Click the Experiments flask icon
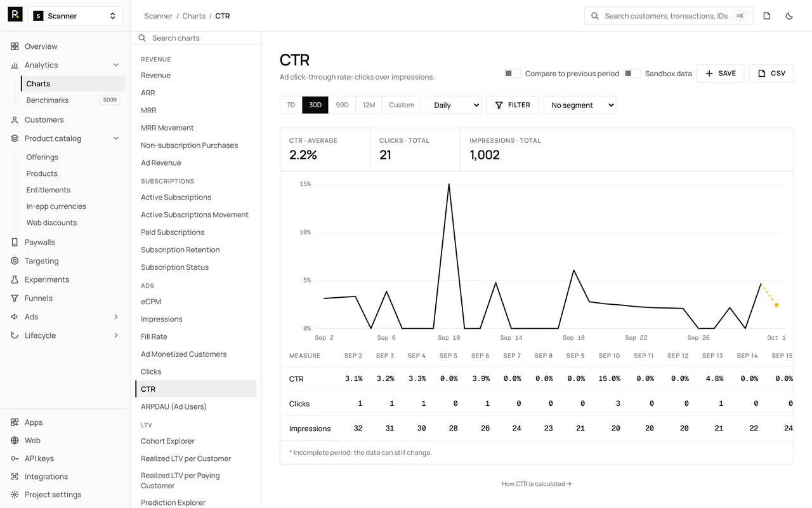 pos(15,279)
